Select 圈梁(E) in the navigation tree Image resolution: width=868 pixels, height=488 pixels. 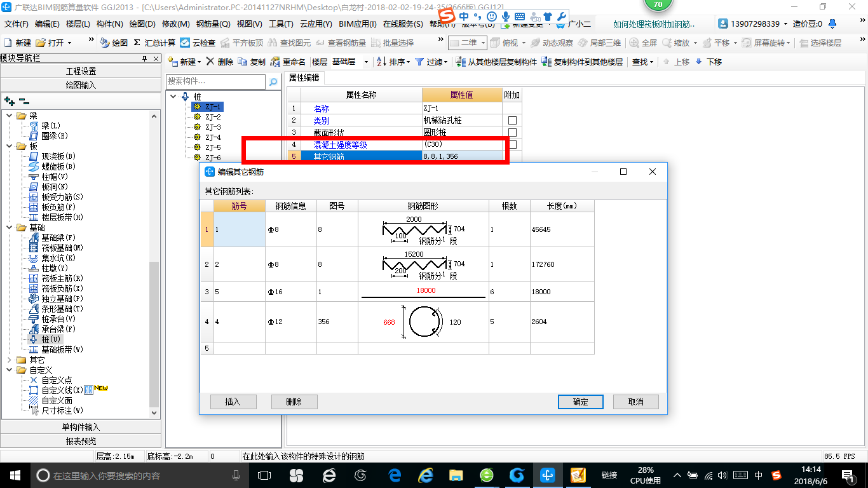pos(55,136)
